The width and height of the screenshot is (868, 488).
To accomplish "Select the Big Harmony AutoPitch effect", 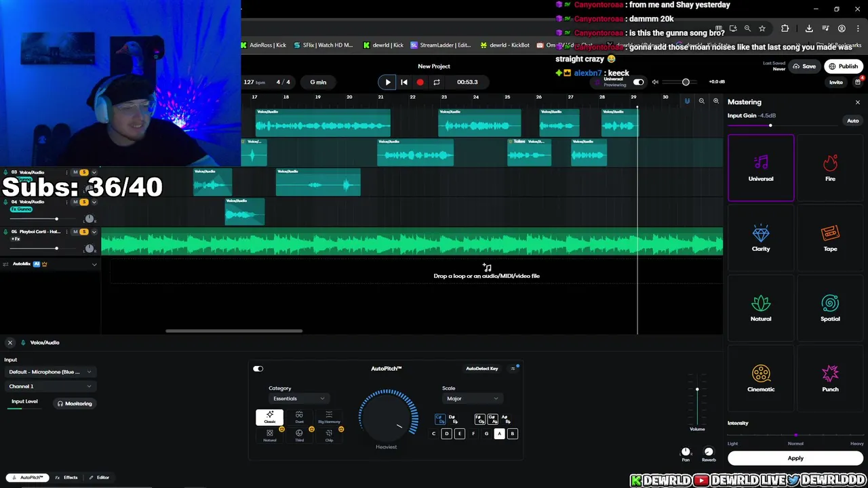I will pyautogui.click(x=329, y=417).
